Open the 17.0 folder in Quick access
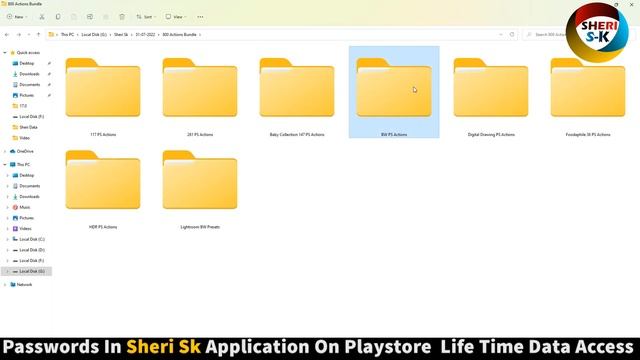Screen dimensions: 640x360 coord(23,106)
